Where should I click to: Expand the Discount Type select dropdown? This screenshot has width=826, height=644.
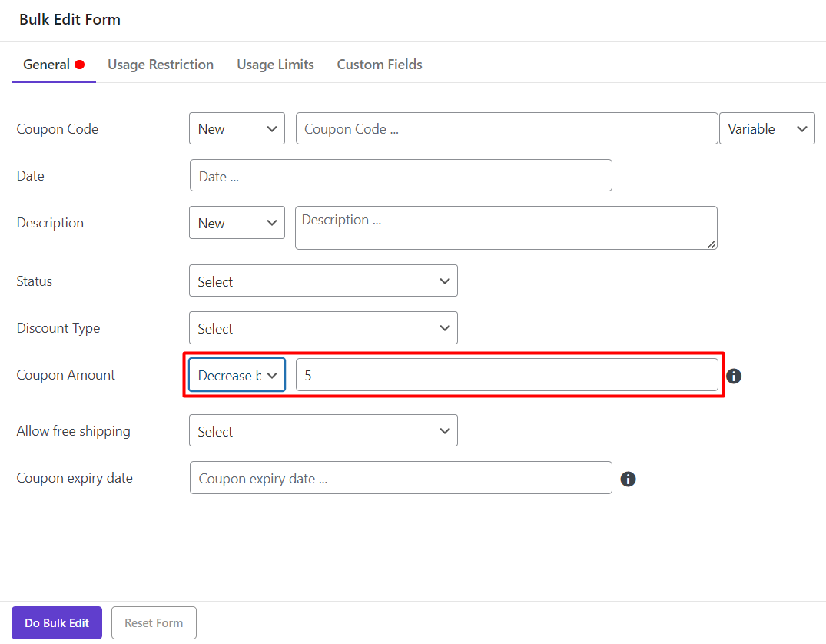click(x=323, y=328)
